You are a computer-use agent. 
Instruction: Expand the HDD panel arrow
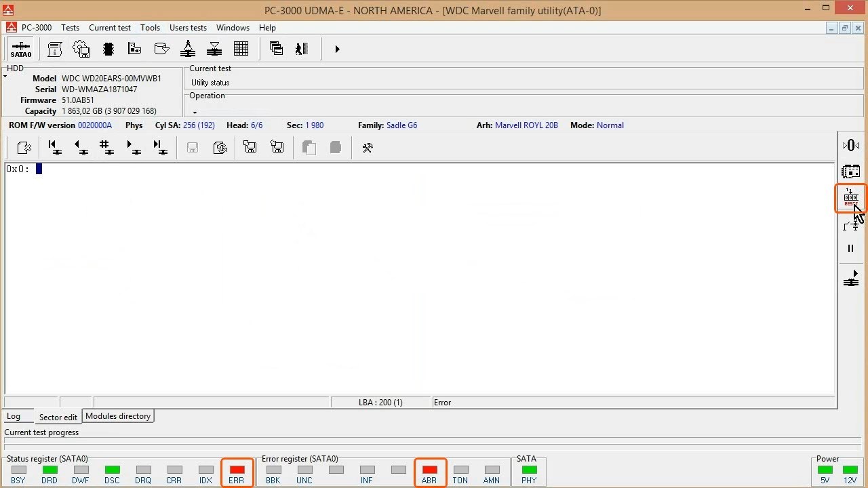pyautogui.click(x=5, y=77)
